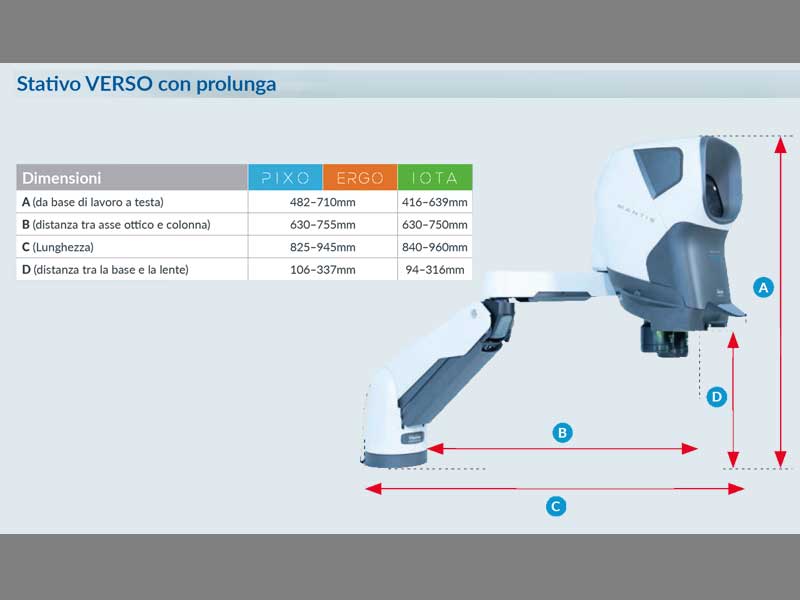Click the microscope stand base column

[394, 416]
